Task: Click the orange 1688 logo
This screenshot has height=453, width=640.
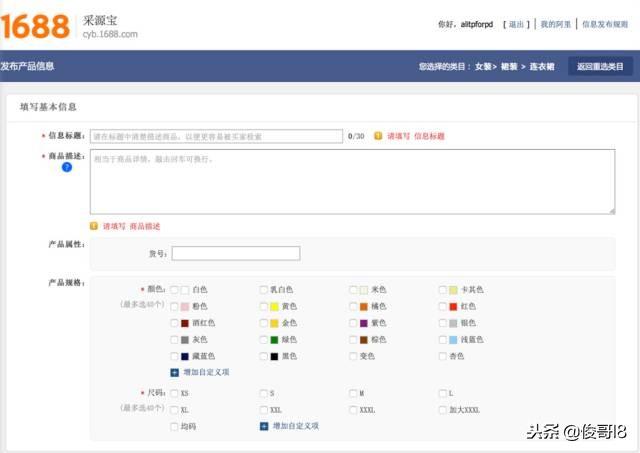Action: (x=35, y=26)
